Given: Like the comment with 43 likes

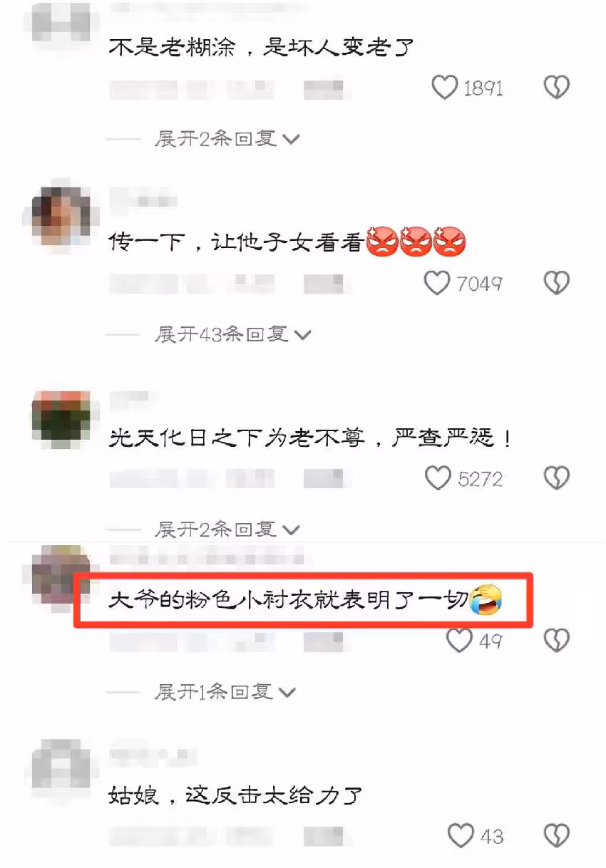Looking at the screenshot, I should pyautogui.click(x=461, y=835).
